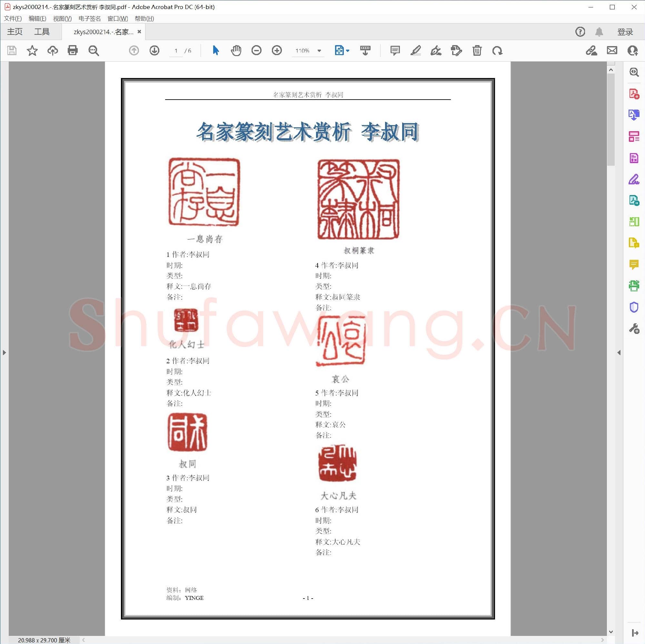Expand the left navigation pane

[4, 352]
